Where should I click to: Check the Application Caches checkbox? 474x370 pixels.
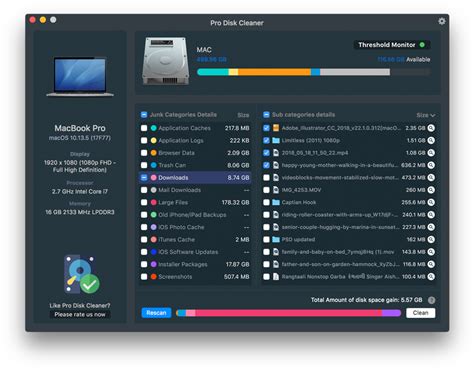pos(144,128)
